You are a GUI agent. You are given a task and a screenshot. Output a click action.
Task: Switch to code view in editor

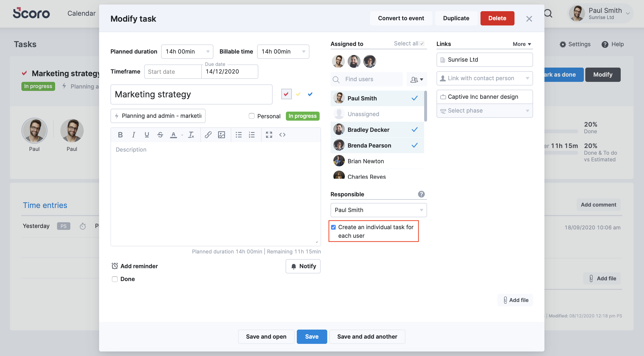282,135
